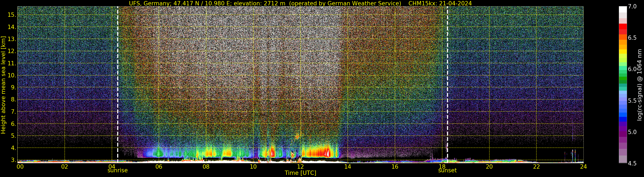
Task: Click the 10 km height tick label
Action: [x=12, y=75]
